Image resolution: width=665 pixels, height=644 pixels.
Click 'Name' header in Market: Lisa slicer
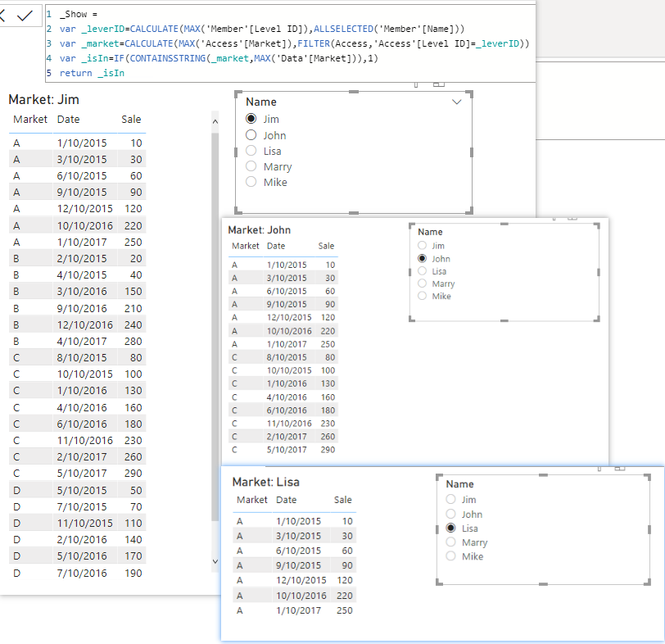pyautogui.click(x=459, y=484)
